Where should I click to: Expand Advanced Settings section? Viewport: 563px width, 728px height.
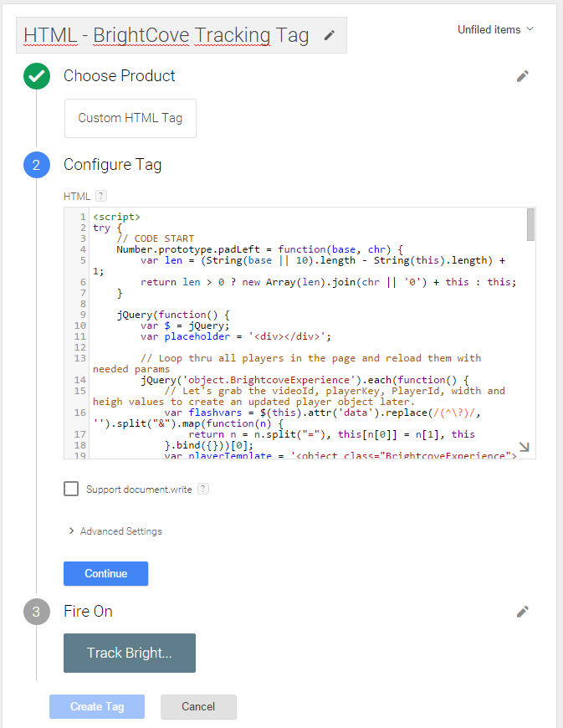pyautogui.click(x=115, y=531)
